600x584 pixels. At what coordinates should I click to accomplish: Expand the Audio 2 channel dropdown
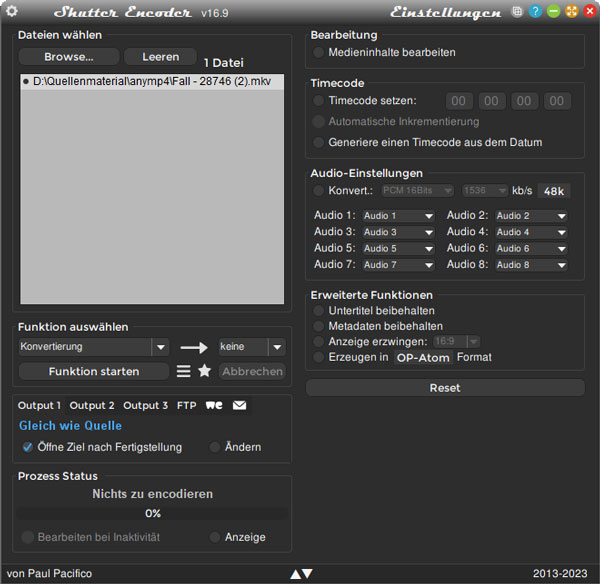coord(531,216)
